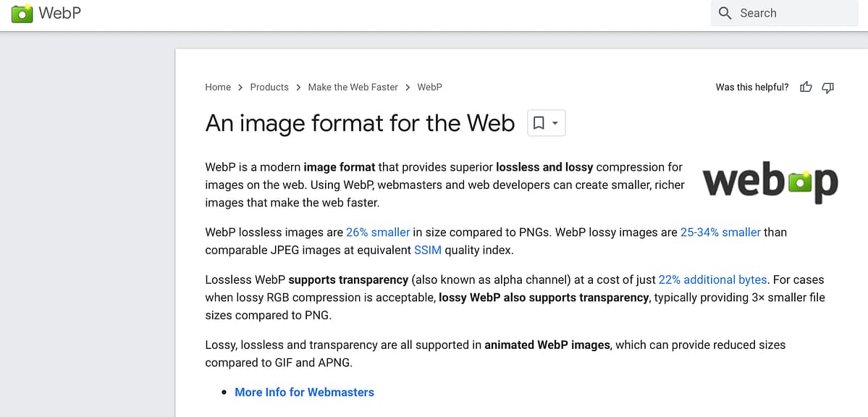The height and width of the screenshot is (417, 868).
Task: Open the bookmark dropdown arrow
Action: (555, 122)
